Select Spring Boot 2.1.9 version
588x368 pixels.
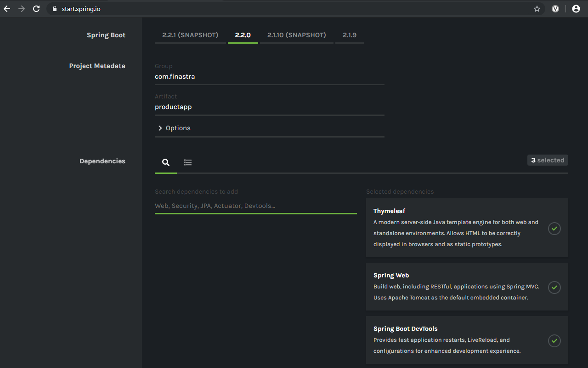pyautogui.click(x=350, y=35)
